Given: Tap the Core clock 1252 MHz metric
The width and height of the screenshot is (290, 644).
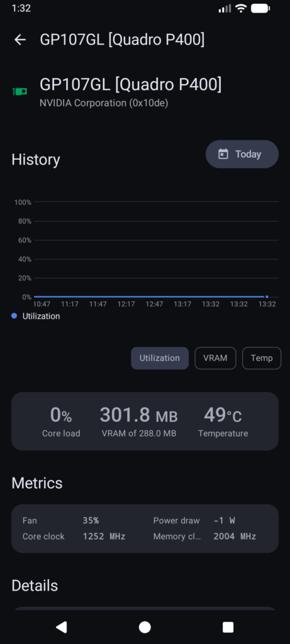Looking at the screenshot, I should 74,536.
